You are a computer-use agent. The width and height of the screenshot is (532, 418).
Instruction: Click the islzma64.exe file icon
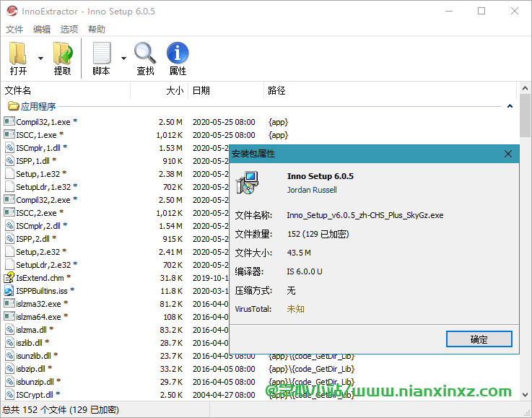[x=9, y=316]
